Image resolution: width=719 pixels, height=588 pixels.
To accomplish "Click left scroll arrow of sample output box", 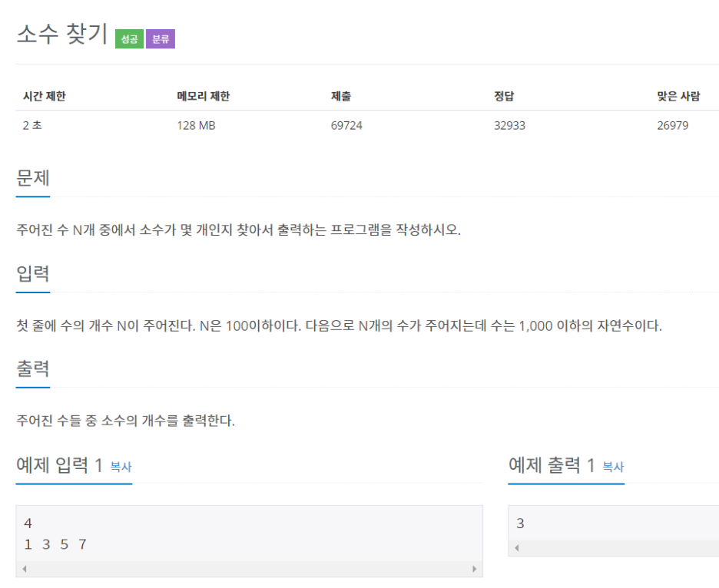I will coord(516,548).
